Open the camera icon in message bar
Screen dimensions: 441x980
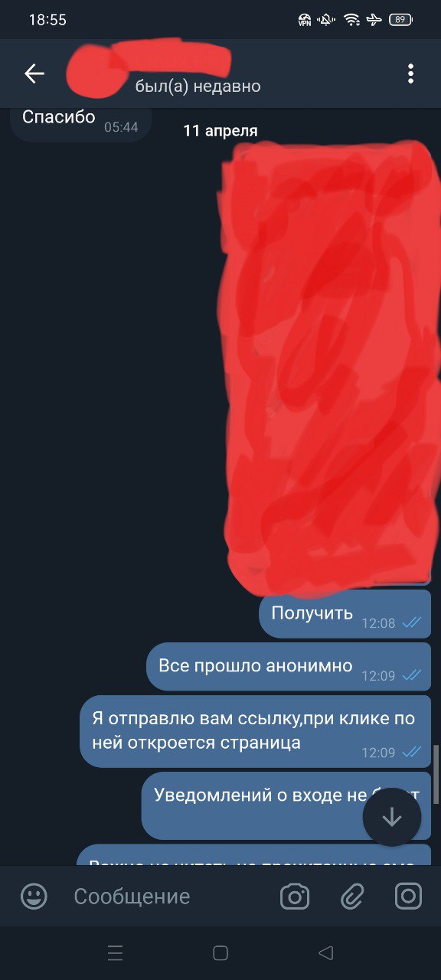295,896
